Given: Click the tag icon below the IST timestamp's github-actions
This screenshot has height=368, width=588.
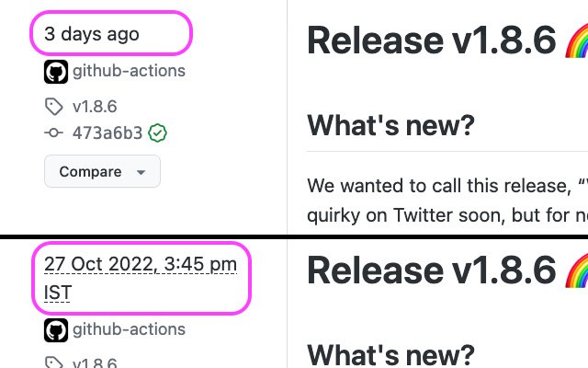Looking at the screenshot, I should [54, 363].
